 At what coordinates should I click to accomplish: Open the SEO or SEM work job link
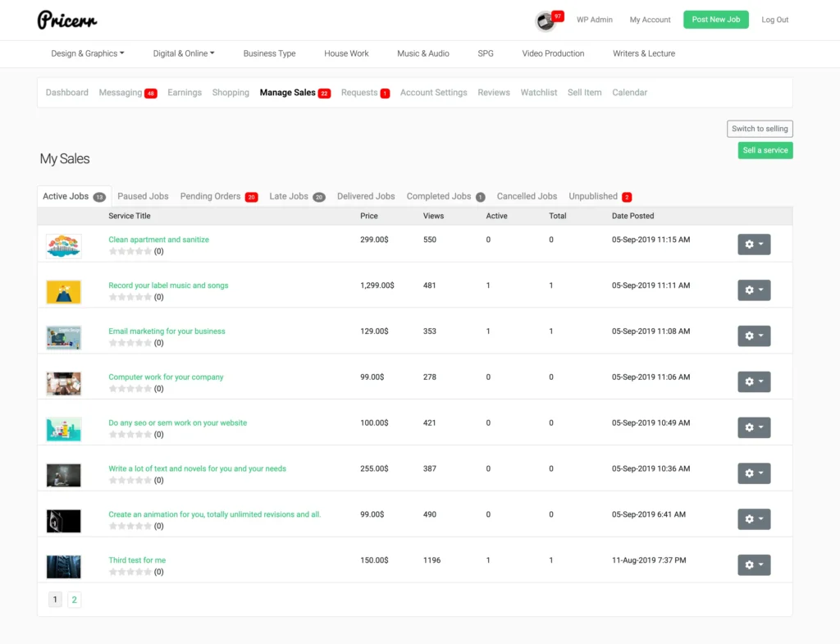tap(178, 422)
